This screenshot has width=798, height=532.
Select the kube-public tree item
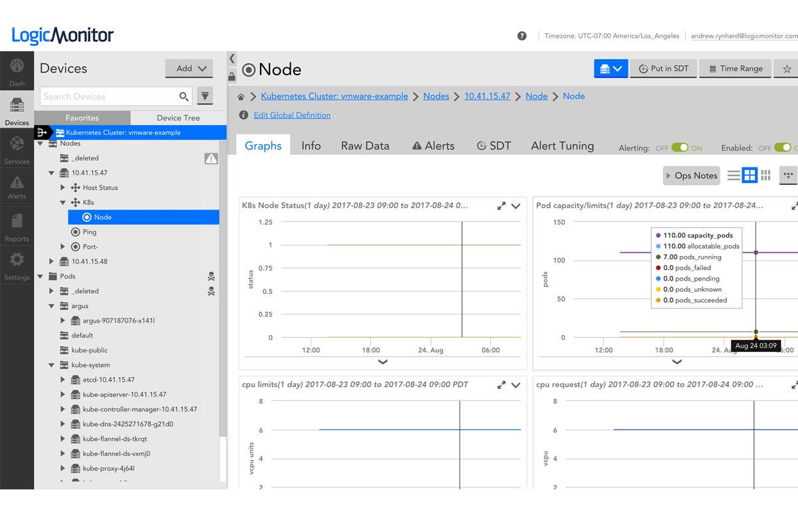(x=89, y=350)
